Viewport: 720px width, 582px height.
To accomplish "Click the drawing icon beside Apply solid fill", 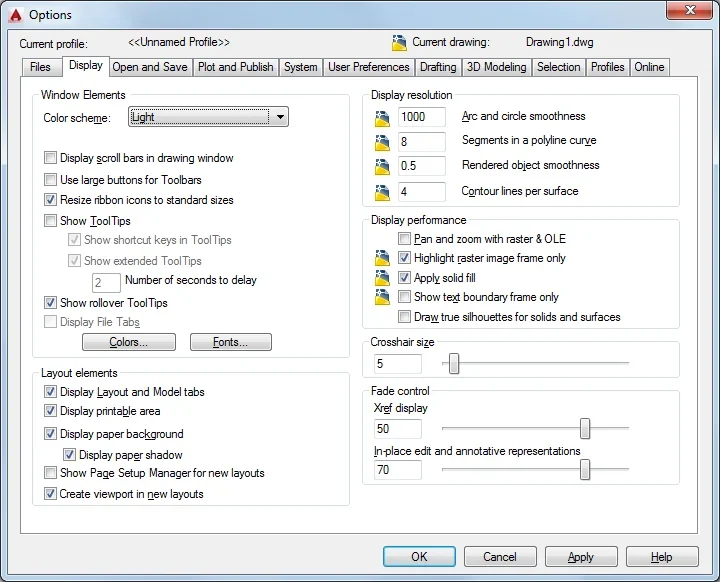I will [382, 277].
